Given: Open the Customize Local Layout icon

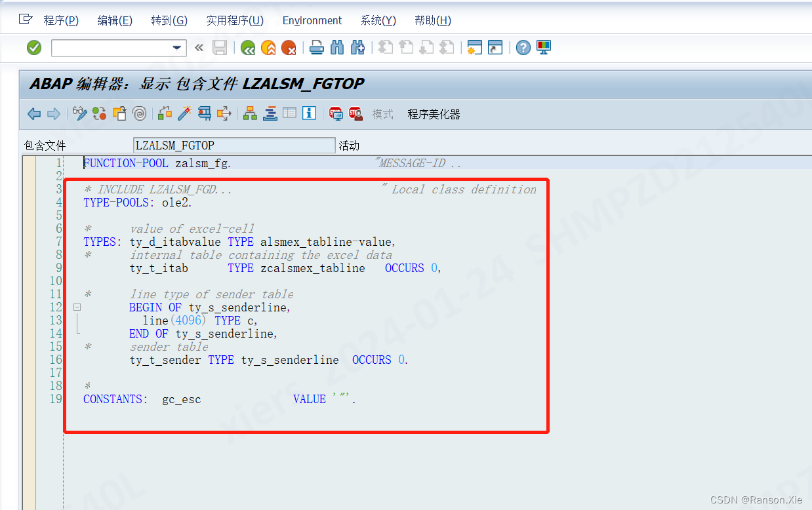Looking at the screenshot, I should tap(544, 47).
